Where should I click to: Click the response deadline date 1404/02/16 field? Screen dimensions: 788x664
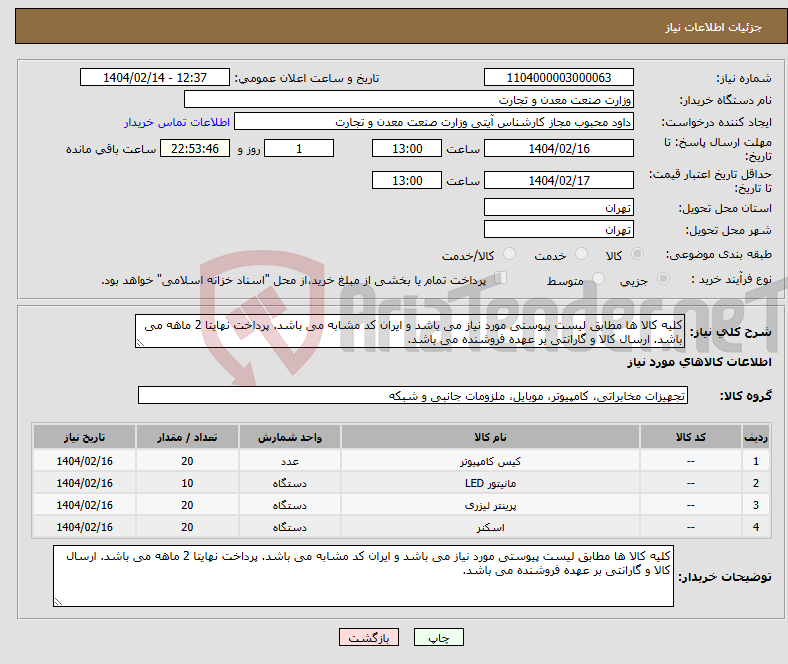pos(559,148)
